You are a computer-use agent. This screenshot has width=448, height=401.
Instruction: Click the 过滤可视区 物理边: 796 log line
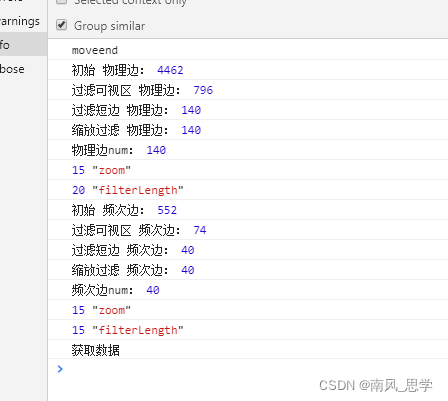[248, 90]
